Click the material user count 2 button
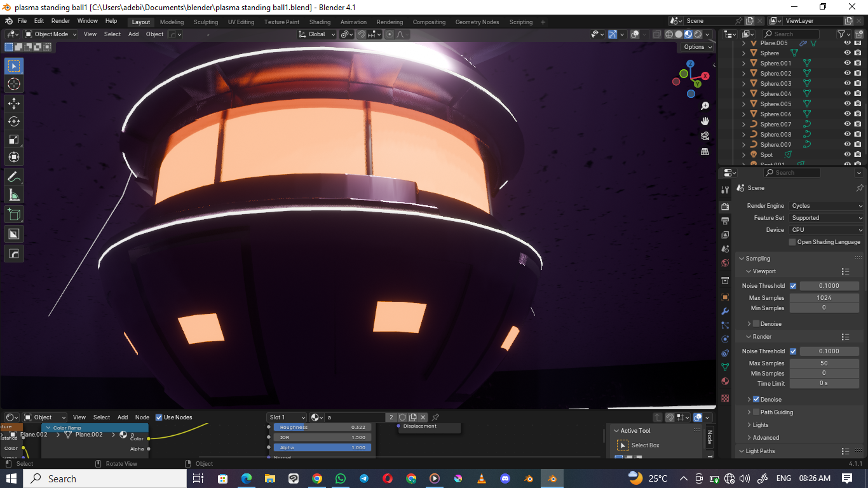 coord(391,417)
